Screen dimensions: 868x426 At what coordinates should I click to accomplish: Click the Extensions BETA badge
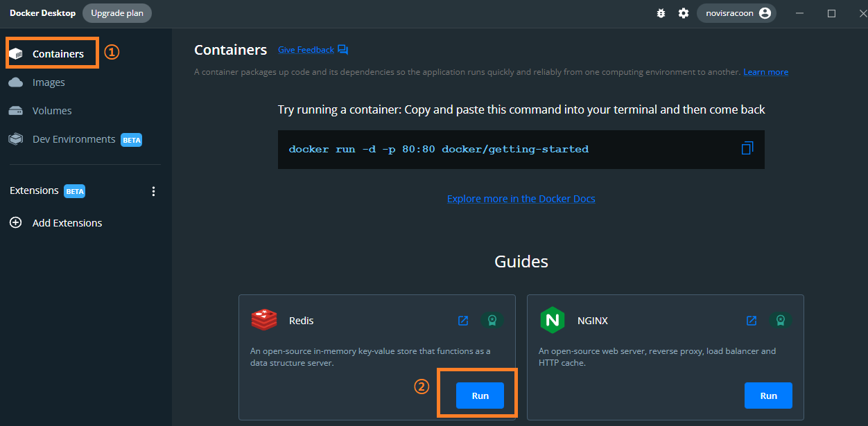click(74, 191)
